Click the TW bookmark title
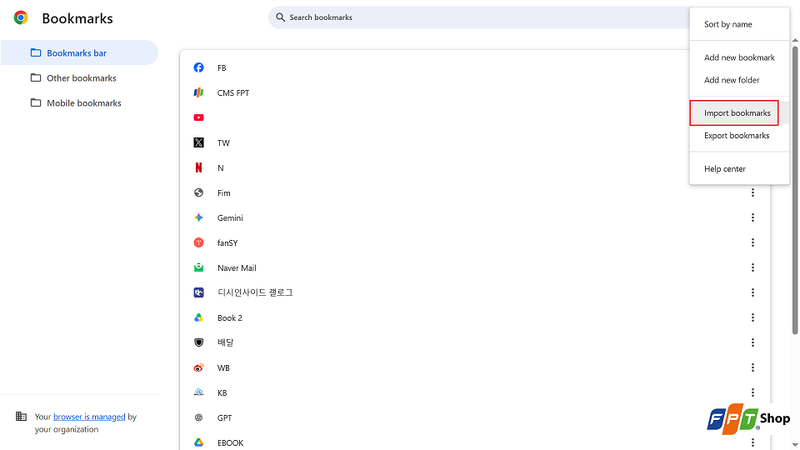 [223, 143]
